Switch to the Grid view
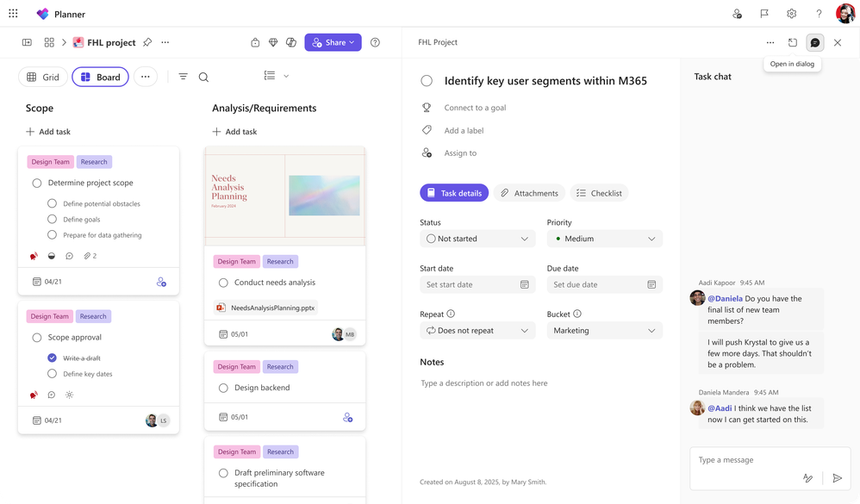Image resolution: width=860 pixels, height=504 pixels. [x=43, y=77]
